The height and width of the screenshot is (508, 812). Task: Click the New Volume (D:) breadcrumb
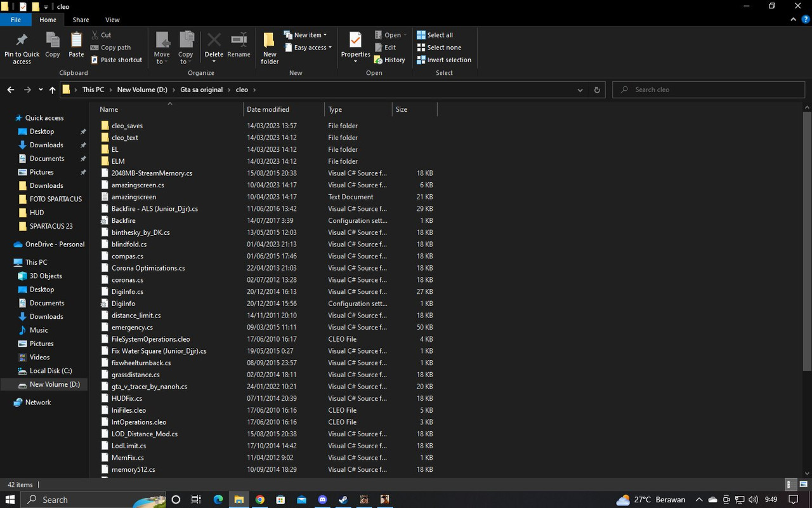(142, 90)
